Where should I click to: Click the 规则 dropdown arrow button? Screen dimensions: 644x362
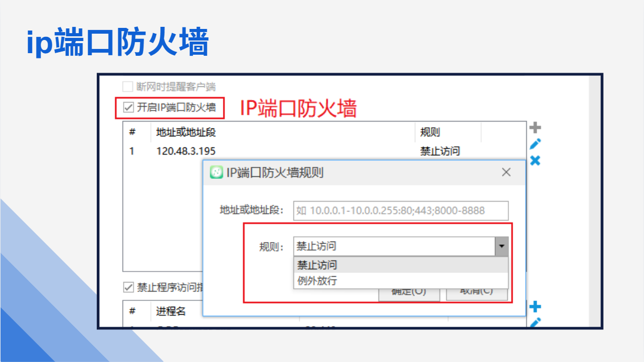tap(502, 246)
